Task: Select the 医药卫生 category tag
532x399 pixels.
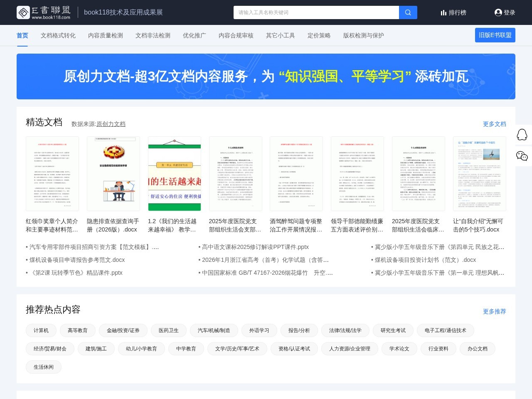Action: [168, 330]
